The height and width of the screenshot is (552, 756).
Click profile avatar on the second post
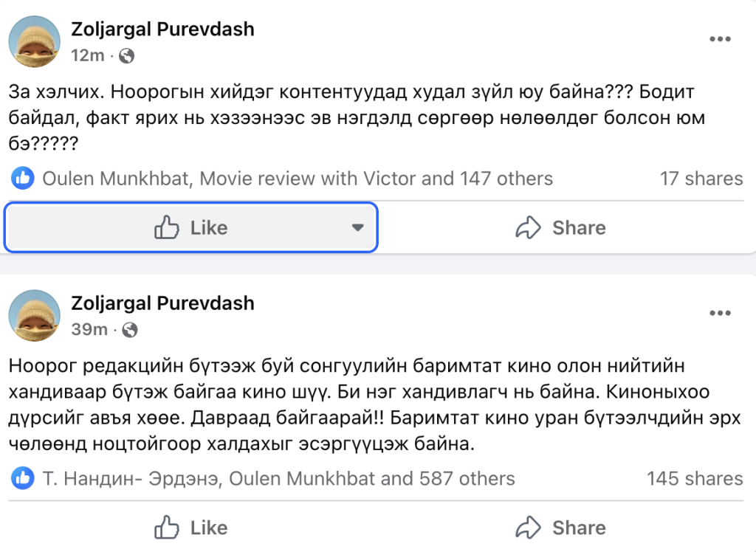(x=34, y=315)
